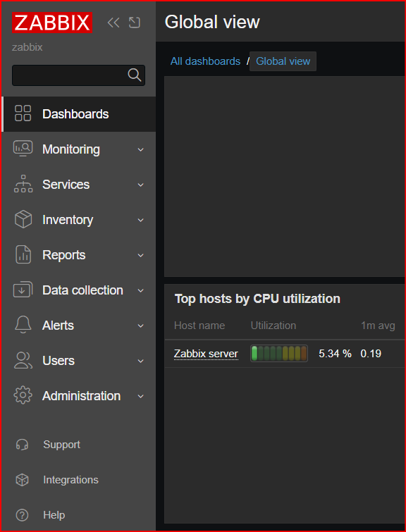Select the Users menu label
The height and width of the screenshot is (532, 406).
point(59,361)
